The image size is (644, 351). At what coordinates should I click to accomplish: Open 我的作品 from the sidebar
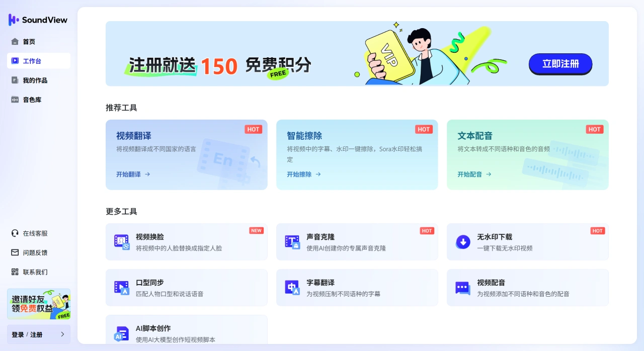pos(33,80)
